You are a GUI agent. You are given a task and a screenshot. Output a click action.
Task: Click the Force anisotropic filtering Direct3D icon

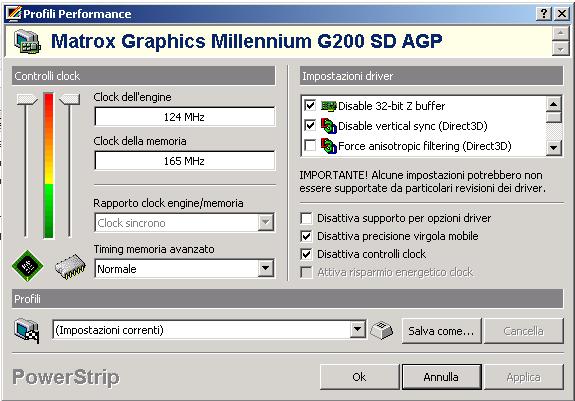tap(329, 146)
